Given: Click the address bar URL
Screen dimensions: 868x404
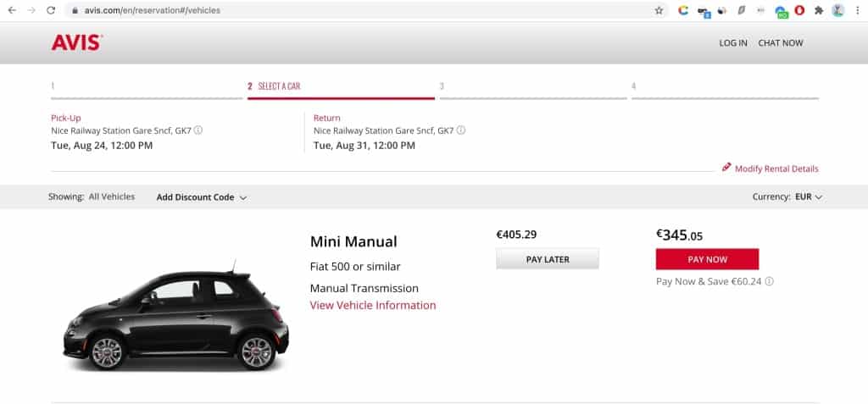Looking at the screenshot, I should [153, 10].
